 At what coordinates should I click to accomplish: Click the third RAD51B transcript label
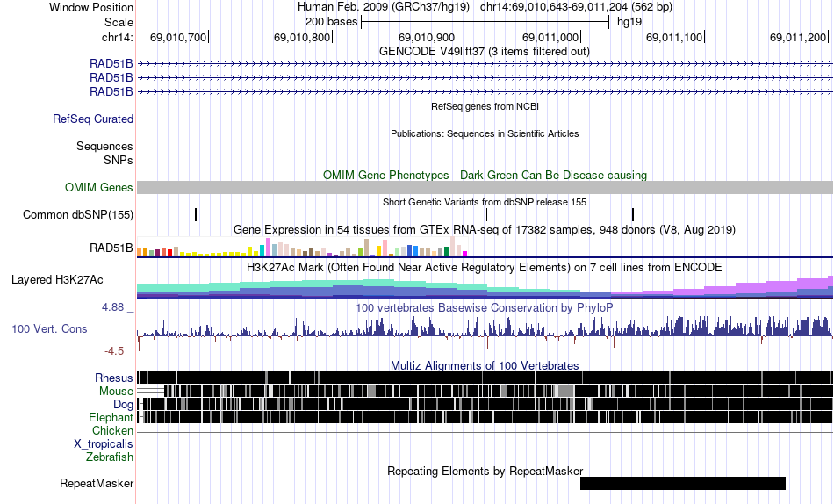point(111,91)
